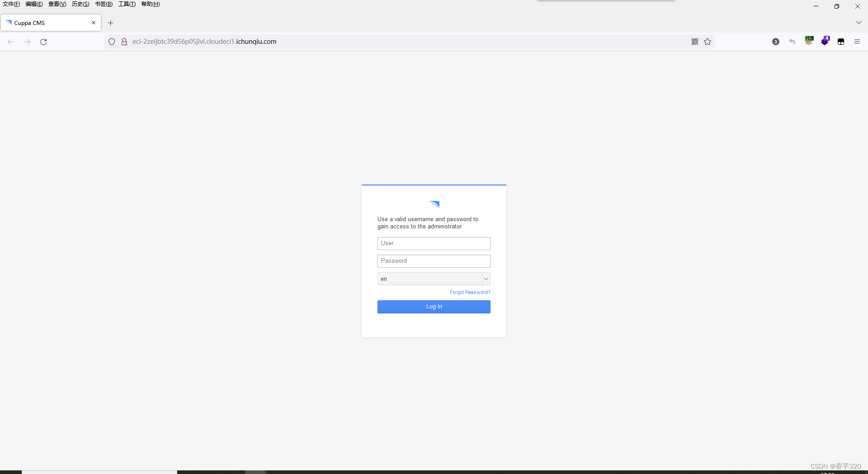Open the tracking protection shield icon

click(x=112, y=42)
